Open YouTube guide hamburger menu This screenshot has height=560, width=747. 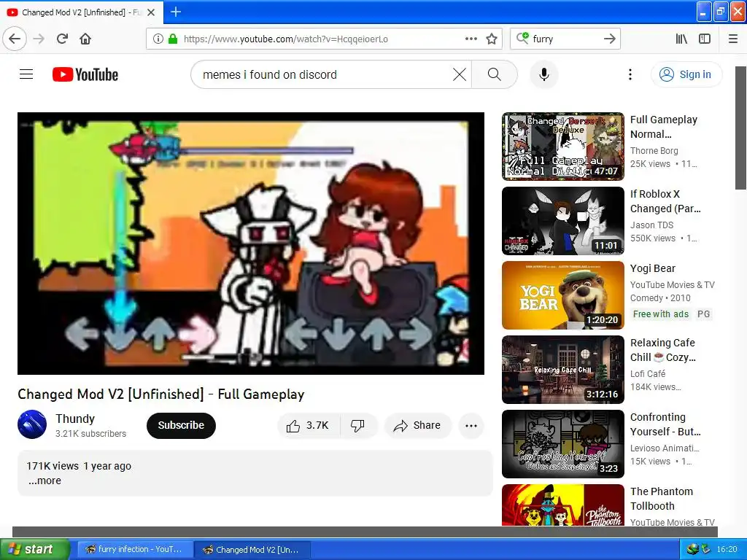pos(26,74)
